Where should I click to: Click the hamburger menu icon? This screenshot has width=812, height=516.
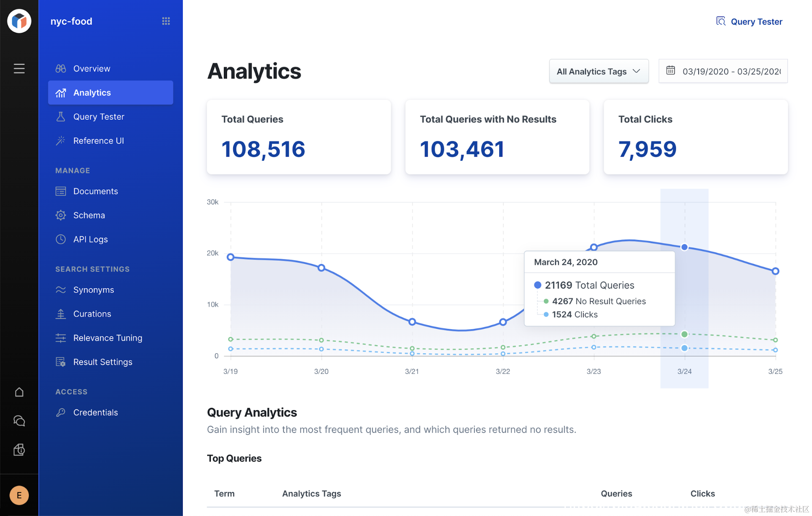pos(19,68)
